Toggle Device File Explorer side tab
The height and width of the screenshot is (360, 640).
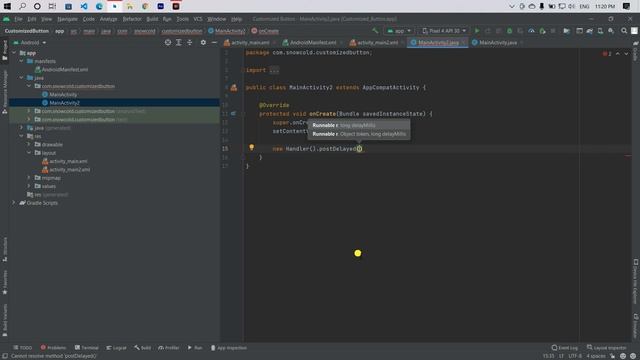point(636,282)
